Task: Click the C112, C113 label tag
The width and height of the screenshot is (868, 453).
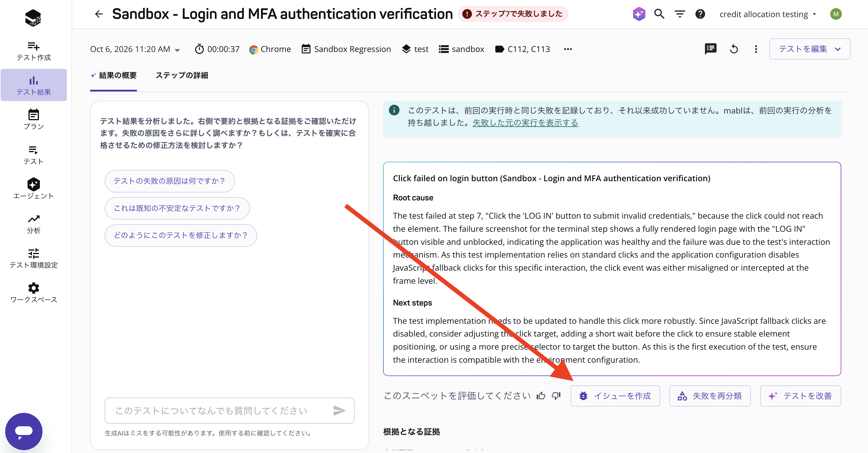Action: pyautogui.click(x=522, y=49)
